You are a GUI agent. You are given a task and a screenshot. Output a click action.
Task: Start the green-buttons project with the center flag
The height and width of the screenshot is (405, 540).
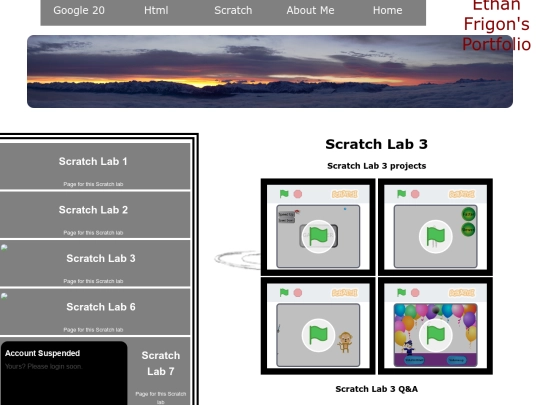436,237
